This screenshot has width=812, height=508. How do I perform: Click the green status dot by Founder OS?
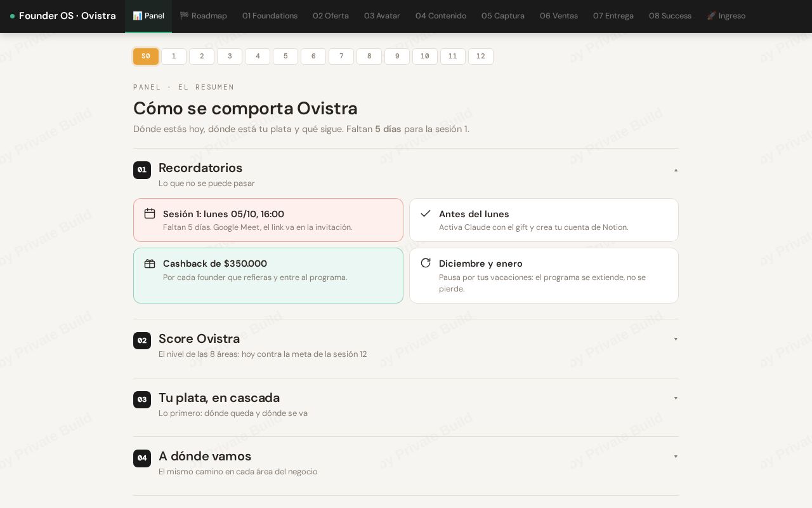[x=12, y=17]
